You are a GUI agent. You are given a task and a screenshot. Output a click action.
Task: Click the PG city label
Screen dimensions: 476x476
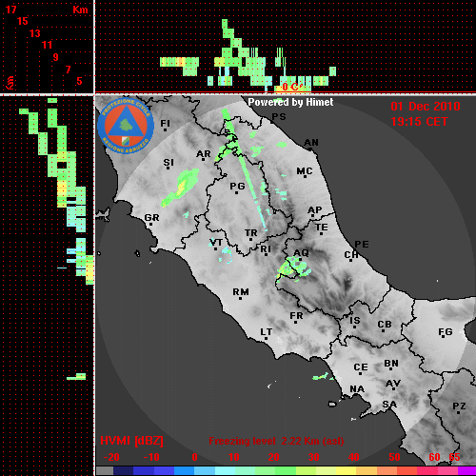(237, 186)
